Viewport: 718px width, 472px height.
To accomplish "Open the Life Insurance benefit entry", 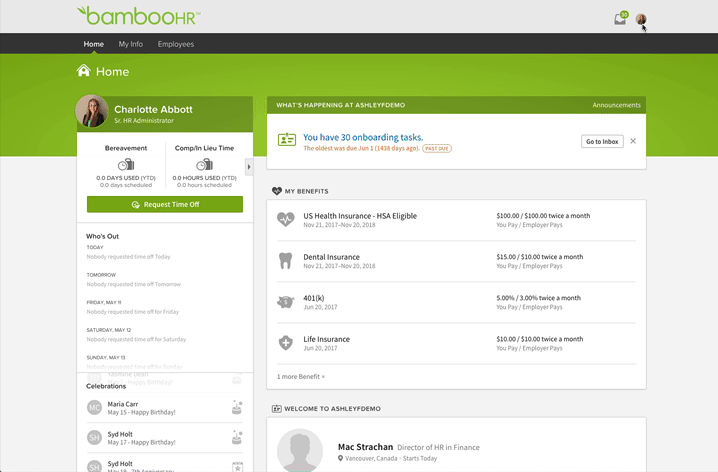I will (326, 339).
